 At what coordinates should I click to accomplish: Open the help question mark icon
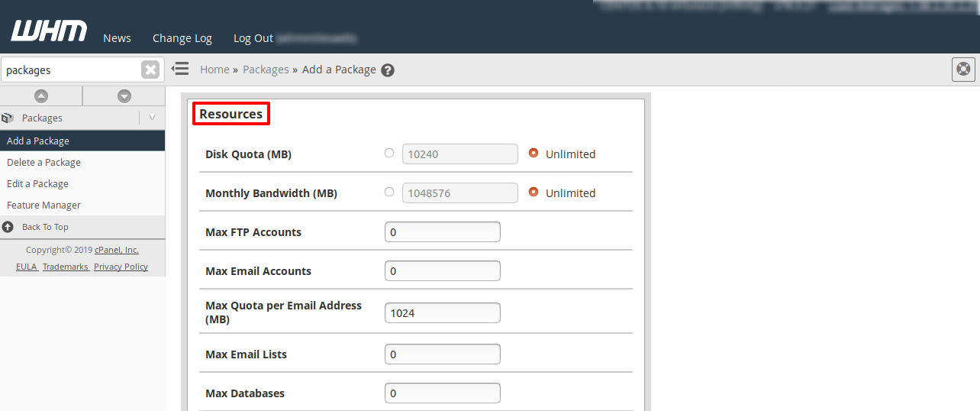coord(388,70)
